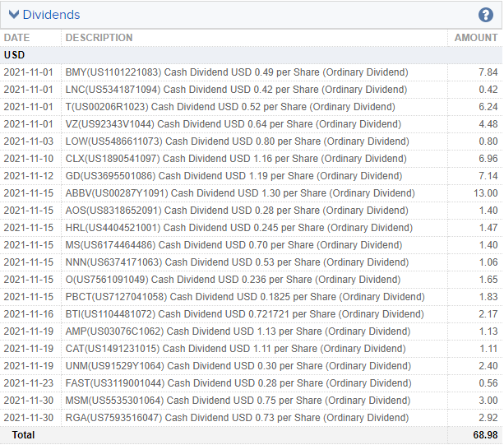Select the MSM cash dividend description
The image size is (504, 445).
click(x=238, y=401)
